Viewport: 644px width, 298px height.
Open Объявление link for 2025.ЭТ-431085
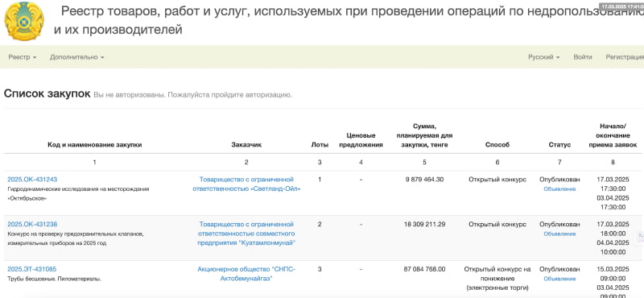point(559,279)
